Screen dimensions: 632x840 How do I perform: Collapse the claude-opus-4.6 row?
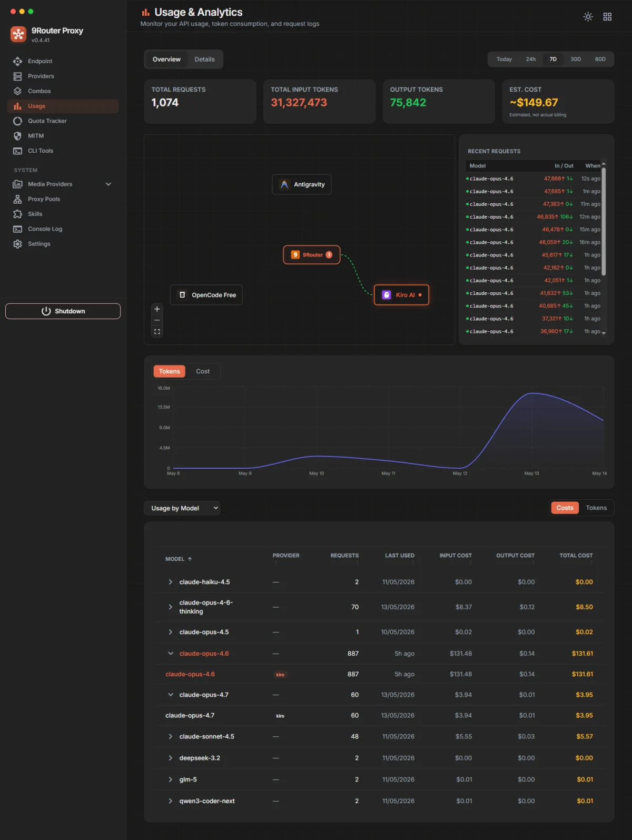170,654
